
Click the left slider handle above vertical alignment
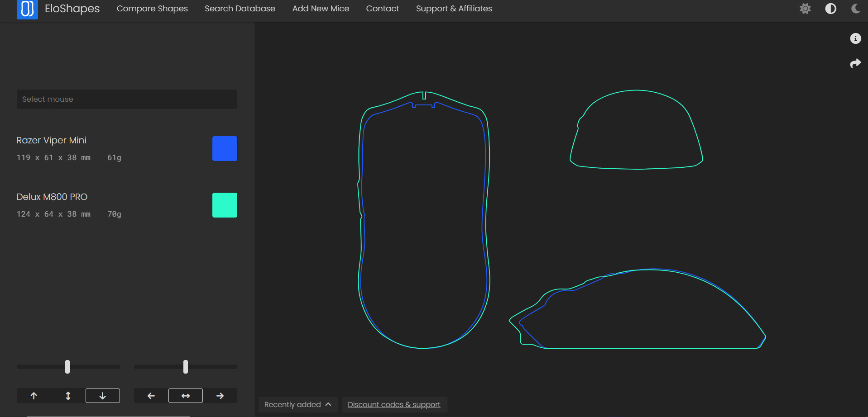67,367
